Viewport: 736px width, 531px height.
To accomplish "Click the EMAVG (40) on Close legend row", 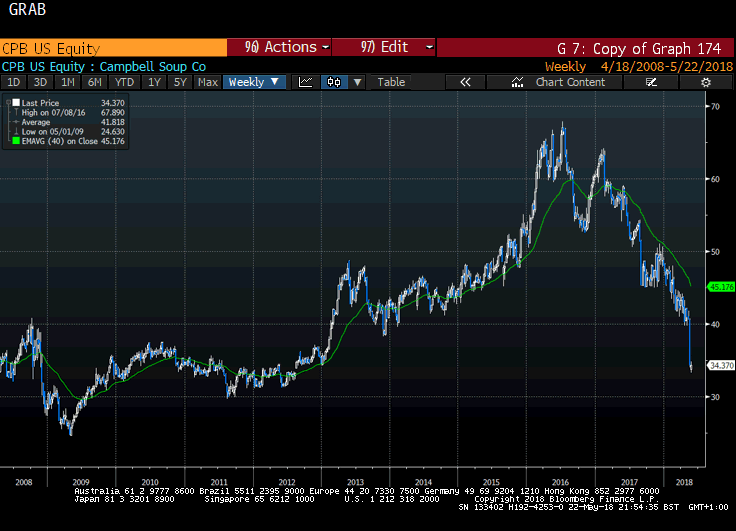I will tap(66, 141).
